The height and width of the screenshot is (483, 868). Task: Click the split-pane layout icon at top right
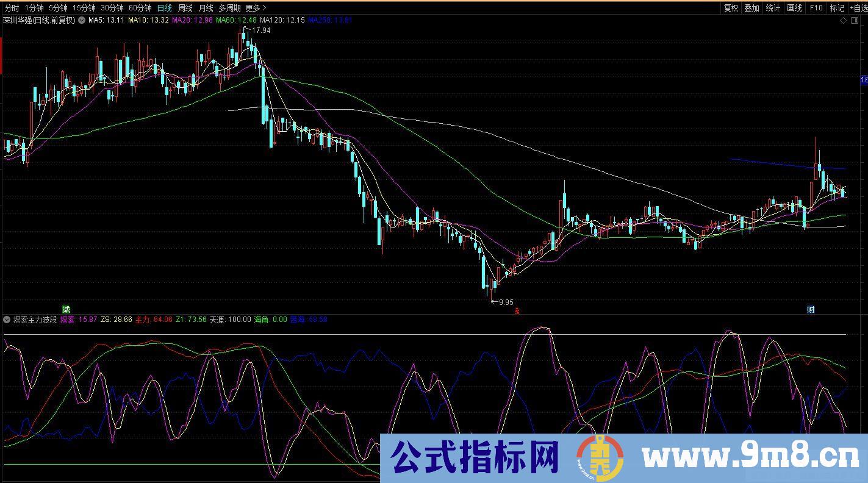point(855,20)
